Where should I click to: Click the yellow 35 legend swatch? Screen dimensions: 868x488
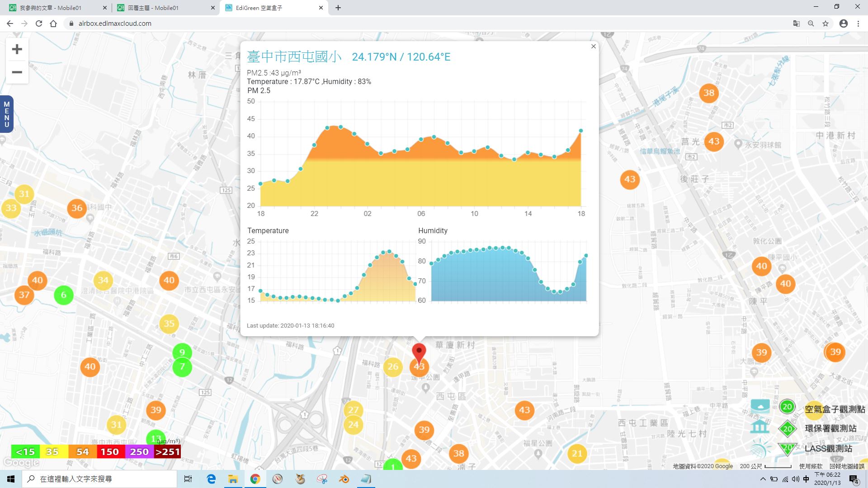tap(54, 452)
